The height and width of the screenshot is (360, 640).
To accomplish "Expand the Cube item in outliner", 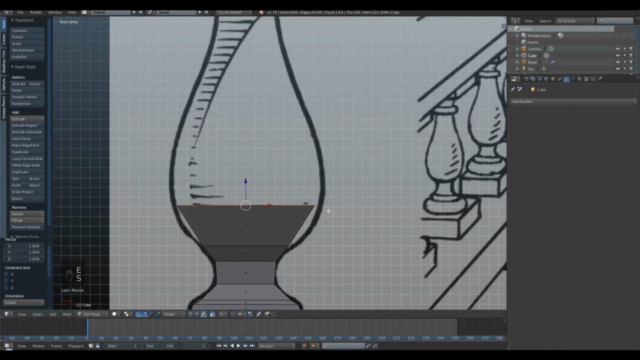I will 518,56.
